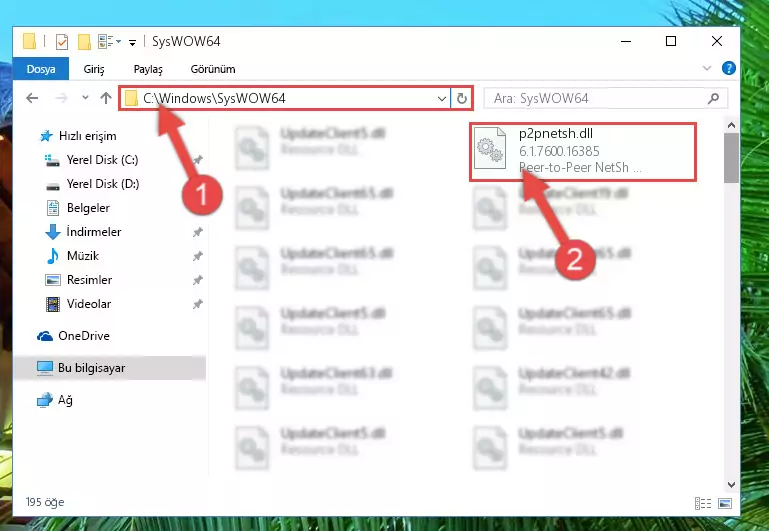The width and height of the screenshot is (769, 531).
Task: Go back with the left arrow
Action: point(32,98)
